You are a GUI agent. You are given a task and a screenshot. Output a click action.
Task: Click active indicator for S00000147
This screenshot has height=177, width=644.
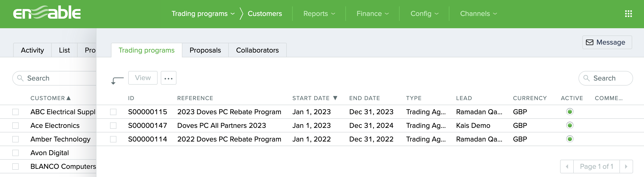(569, 125)
